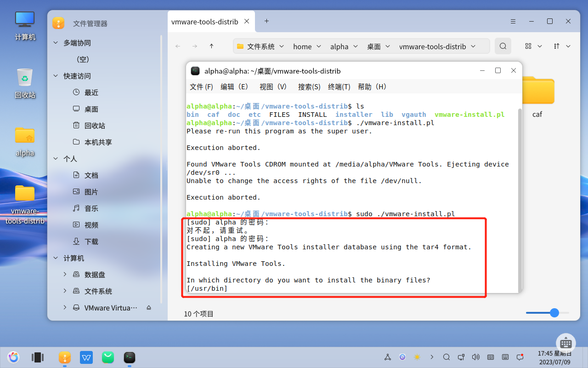Go forward in file manager history
Viewport: 588px width, 368px height.
(x=195, y=46)
